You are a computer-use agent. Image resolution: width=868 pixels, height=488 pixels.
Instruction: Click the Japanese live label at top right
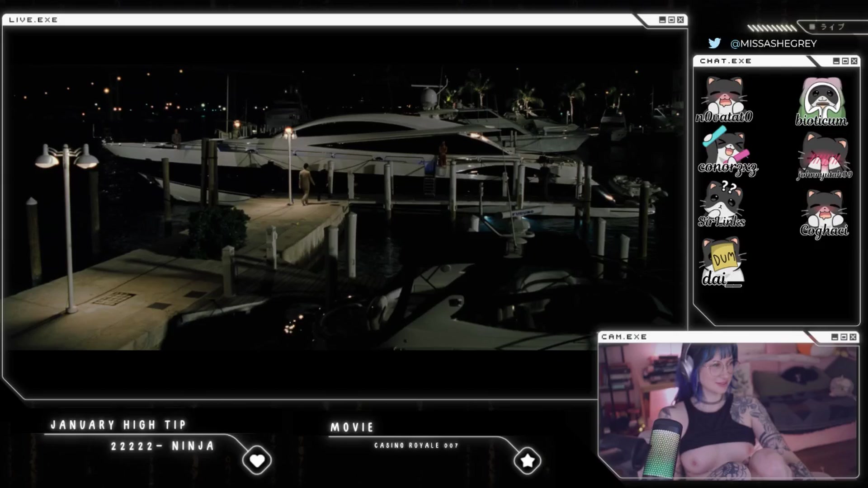pyautogui.click(x=832, y=27)
